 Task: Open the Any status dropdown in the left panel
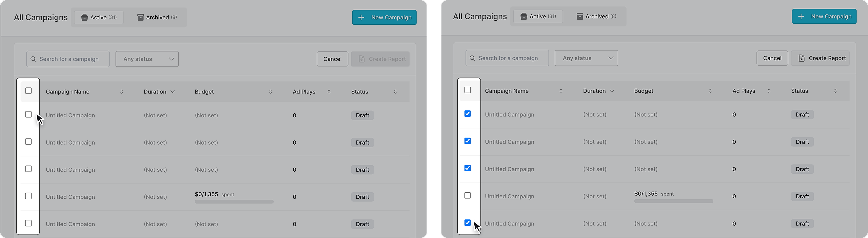click(x=147, y=59)
